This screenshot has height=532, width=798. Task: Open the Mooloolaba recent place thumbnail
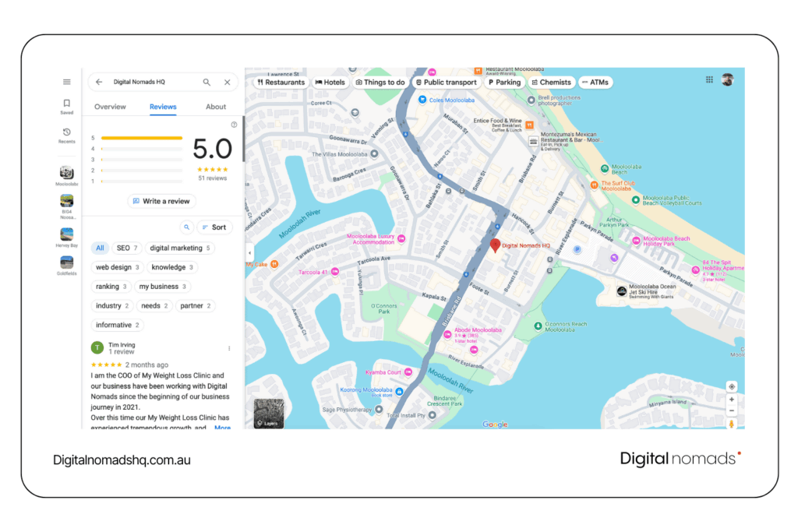pyautogui.click(x=67, y=173)
